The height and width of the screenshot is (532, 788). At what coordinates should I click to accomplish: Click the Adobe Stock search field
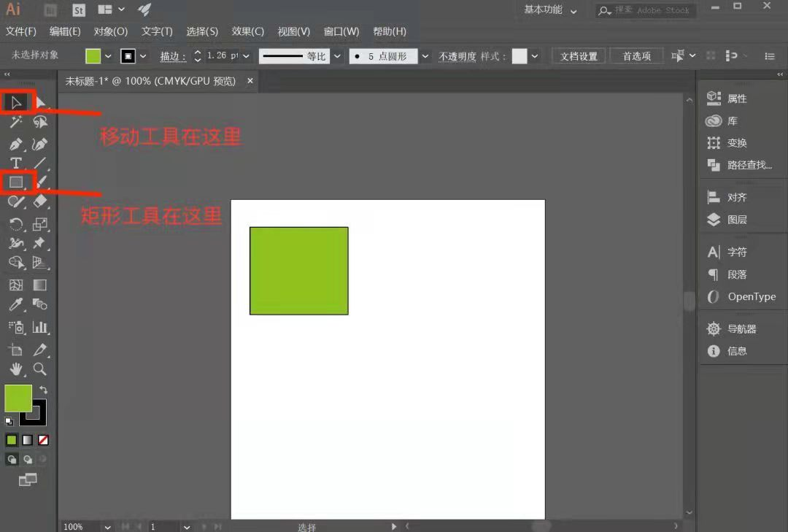pos(646,10)
